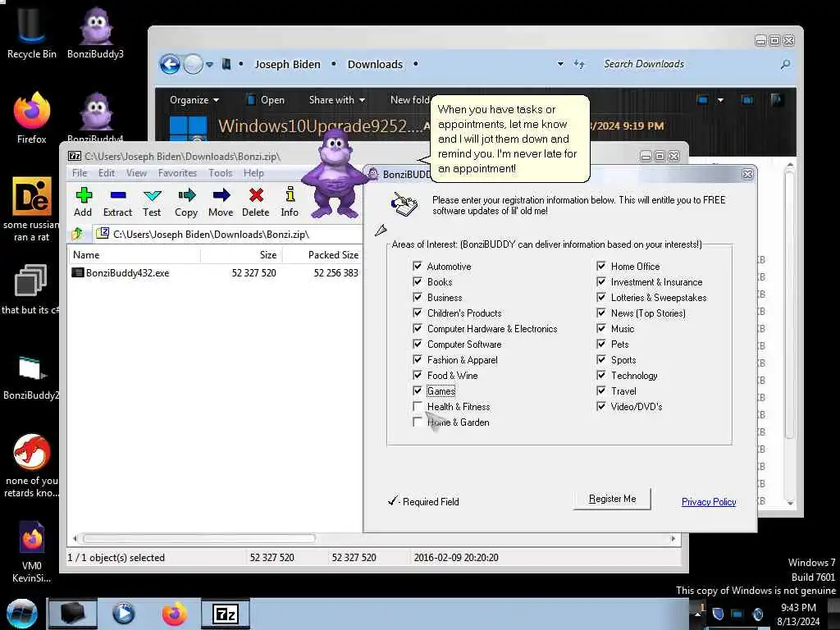Image resolution: width=840 pixels, height=630 pixels.
Task: Expand the Organize dropdown in Explorer
Action: (x=194, y=100)
